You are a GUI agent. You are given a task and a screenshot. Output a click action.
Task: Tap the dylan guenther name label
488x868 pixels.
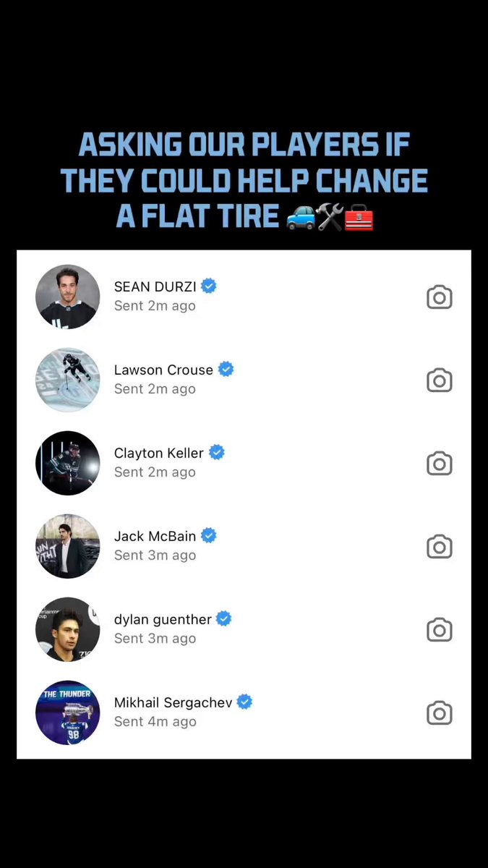coord(163,620)
